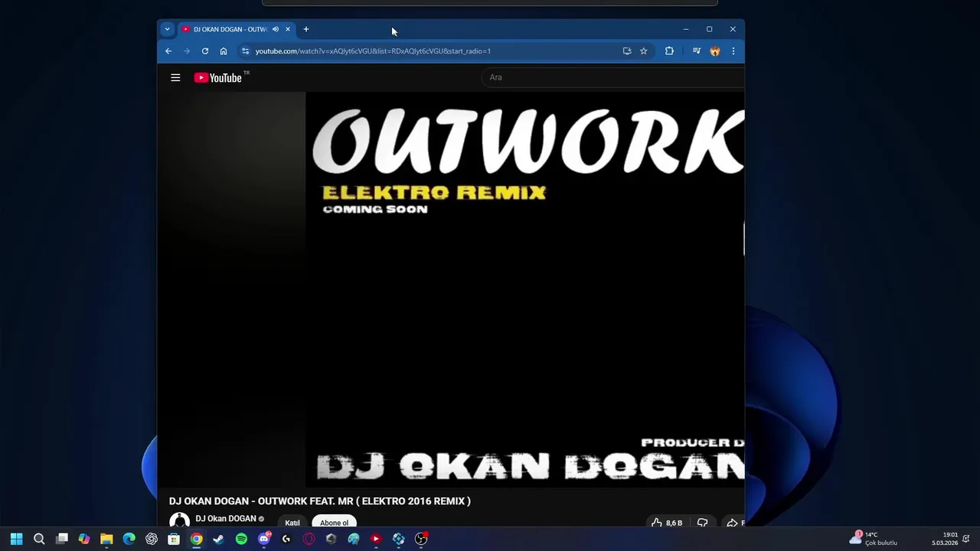Viewport: 980px width, 551px height.
Task: Open Logitech G HUB from the taskbar
Action: (x=286, y=539)
